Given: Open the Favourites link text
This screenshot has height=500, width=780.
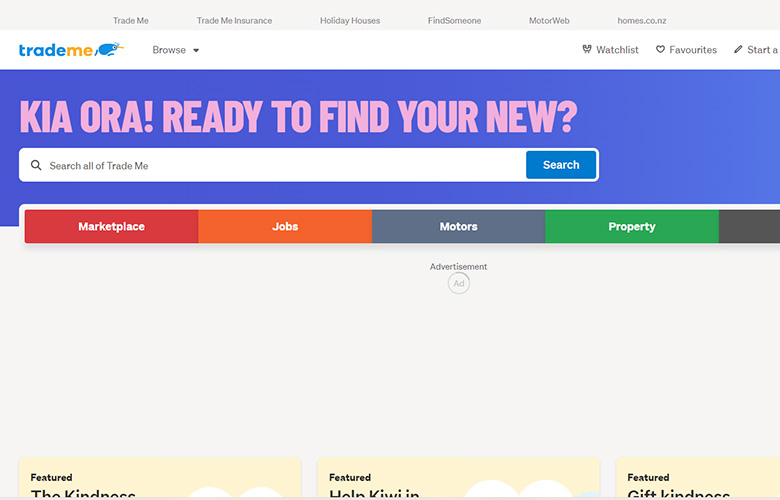Looking at the screenshot, I should (693, 50).
